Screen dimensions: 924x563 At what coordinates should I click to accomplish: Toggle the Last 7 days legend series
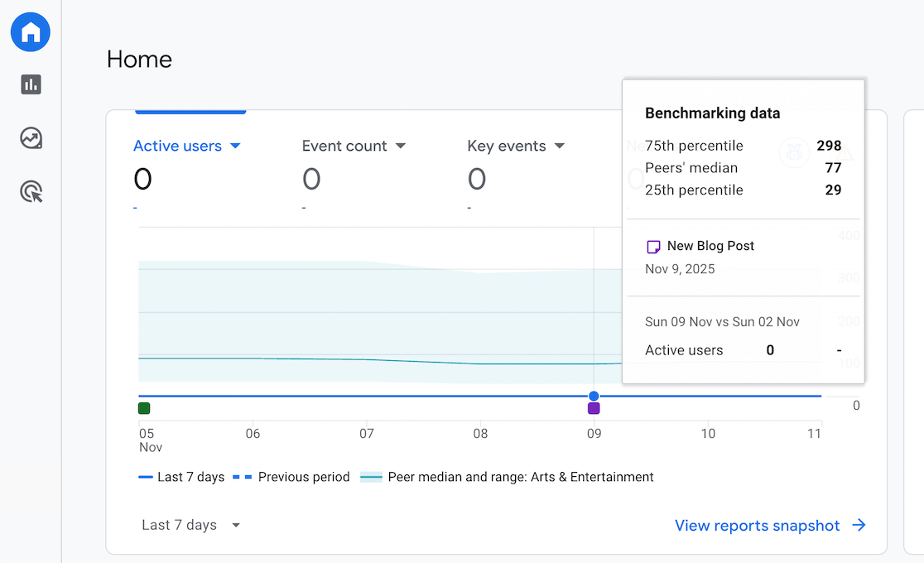(x=181, y=477)
